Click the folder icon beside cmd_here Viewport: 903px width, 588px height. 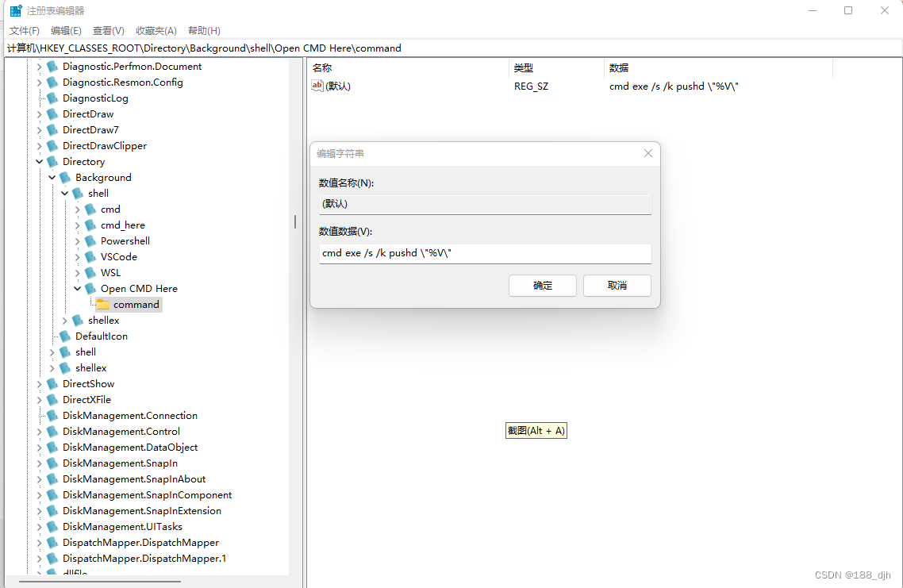pyautogui.click(x=90, y=225)
